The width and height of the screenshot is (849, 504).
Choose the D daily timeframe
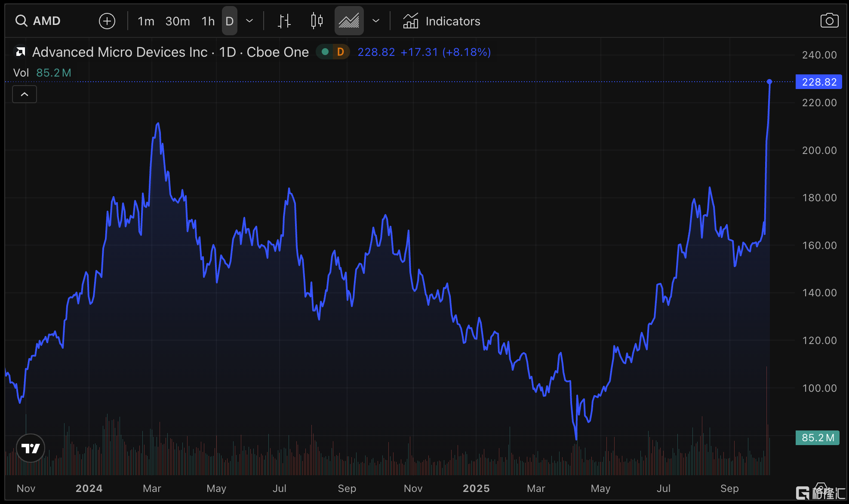coord(230,21)
